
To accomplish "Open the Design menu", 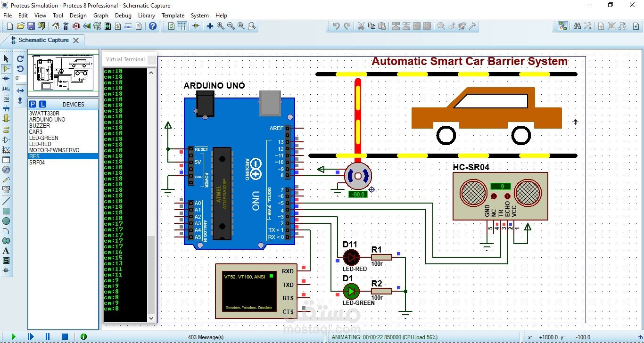I will tap(78, 15).
